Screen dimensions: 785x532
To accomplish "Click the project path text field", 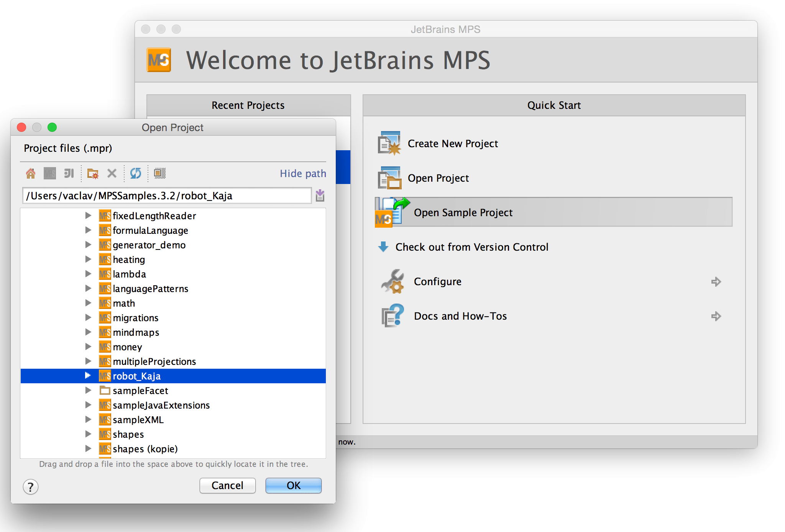I will [167, 196].
